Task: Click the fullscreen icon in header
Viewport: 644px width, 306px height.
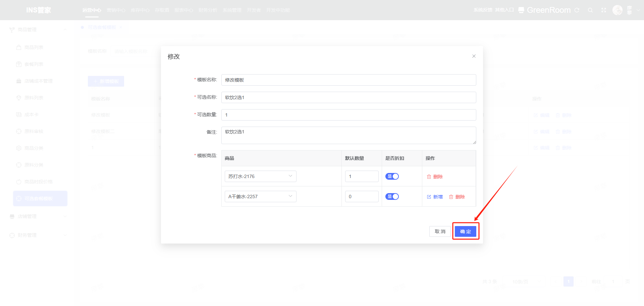Action: 604,10
